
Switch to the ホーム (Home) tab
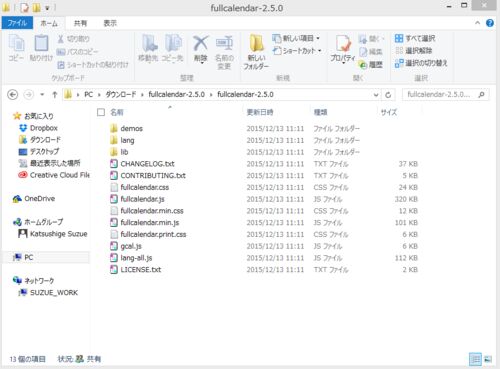click(49, 23)
